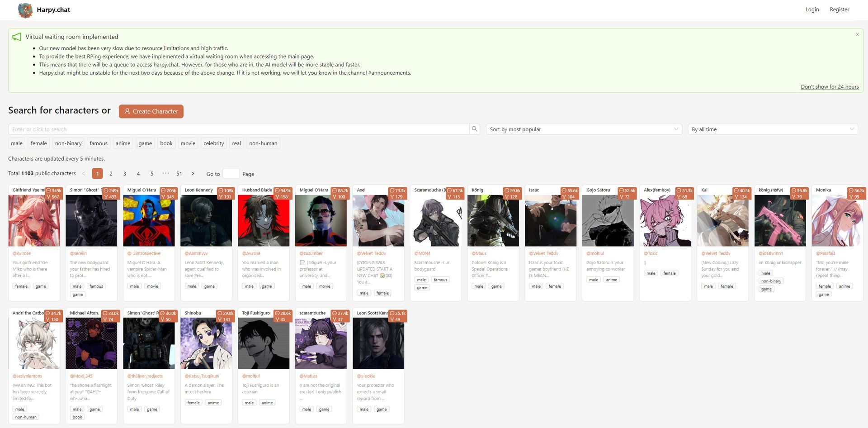Select page 3 in pagination
The height and width of the screenshot is (428, 868).
124,173
